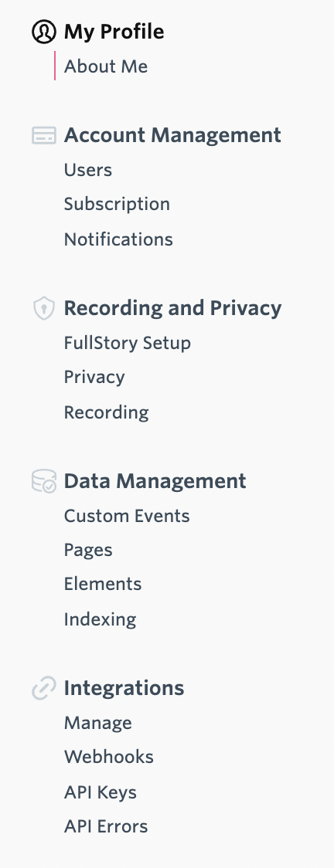
Task: Select Notifications under Account Management
Action: click(x=118, y=239)
